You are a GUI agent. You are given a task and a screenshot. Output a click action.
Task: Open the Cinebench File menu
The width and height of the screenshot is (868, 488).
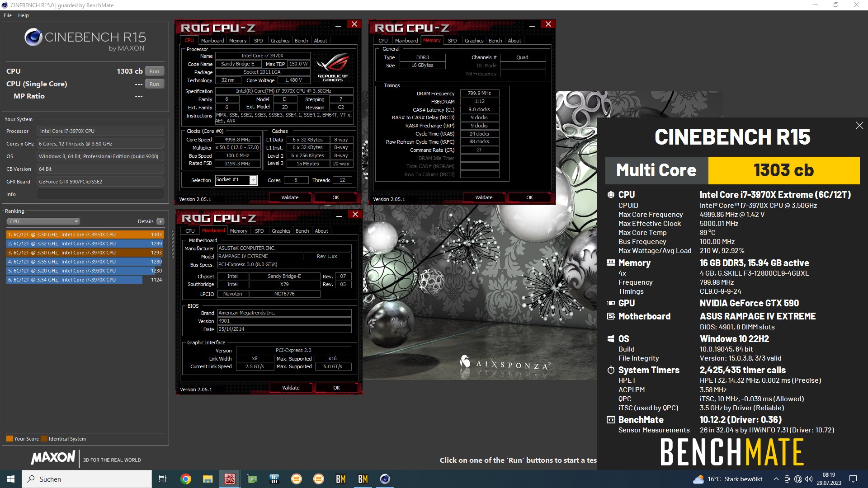(x=8, y=15)
